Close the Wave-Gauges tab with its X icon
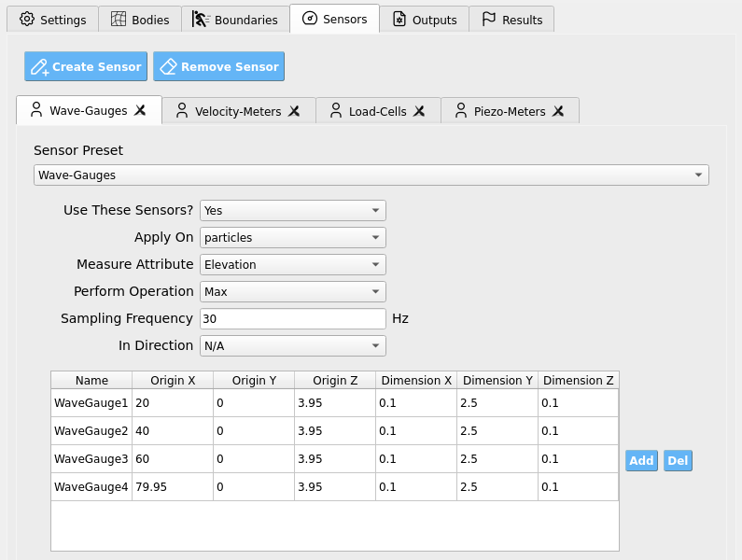The height and width of the screenshot is (560, 742). coord(140,110)
